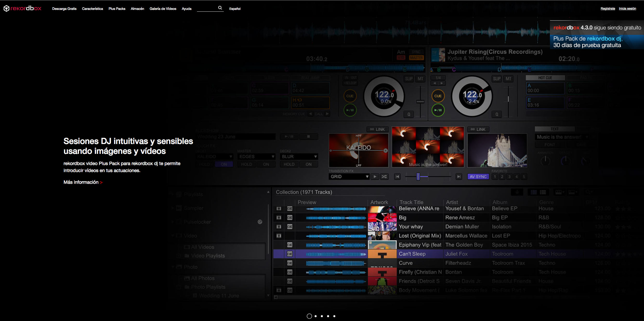The width and height of the screenshot is (644, 321).
Task: Open the Plus Packs menu item
Action: coord(117,9)
